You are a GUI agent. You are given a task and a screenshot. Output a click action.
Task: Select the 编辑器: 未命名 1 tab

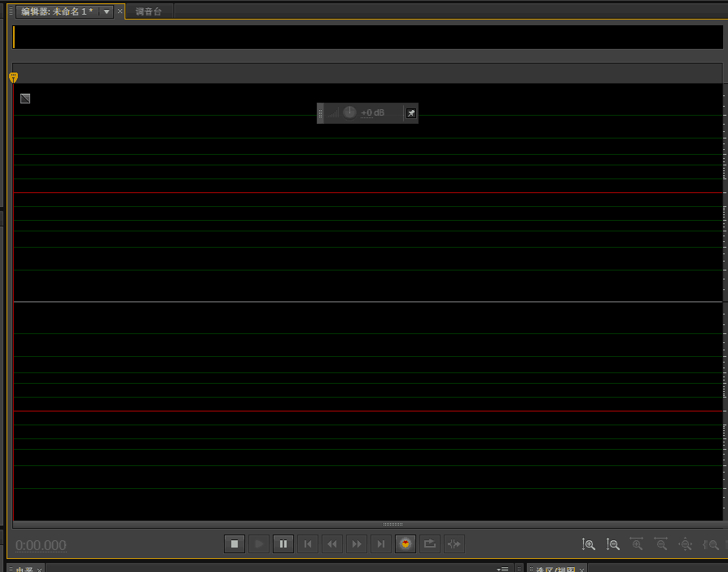[x=57, y=11]
